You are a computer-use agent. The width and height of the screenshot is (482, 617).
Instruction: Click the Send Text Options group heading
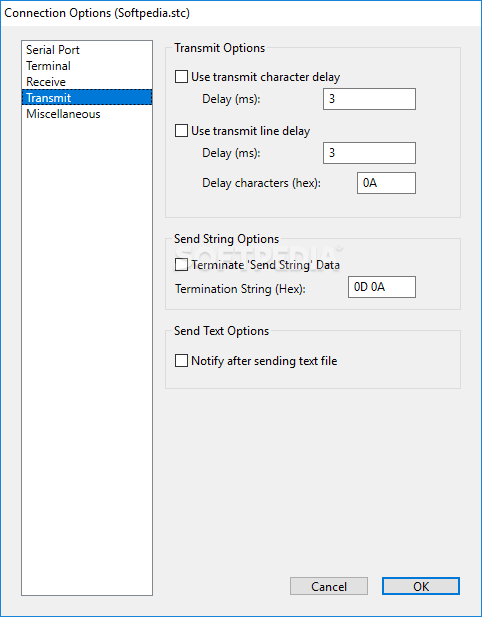[x=222, y=331]
